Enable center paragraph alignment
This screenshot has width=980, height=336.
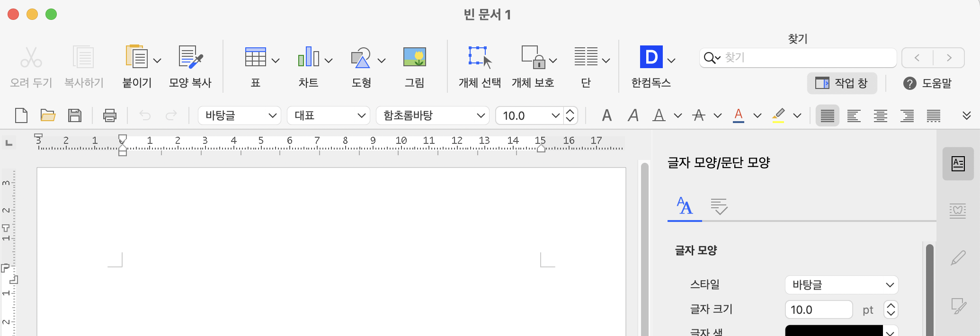coord(881,115)
